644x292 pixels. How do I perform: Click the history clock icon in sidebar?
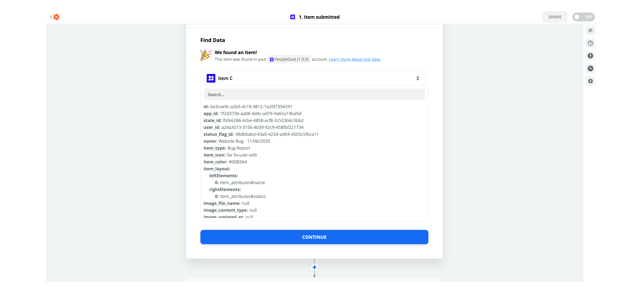click(x=591, y=68)
